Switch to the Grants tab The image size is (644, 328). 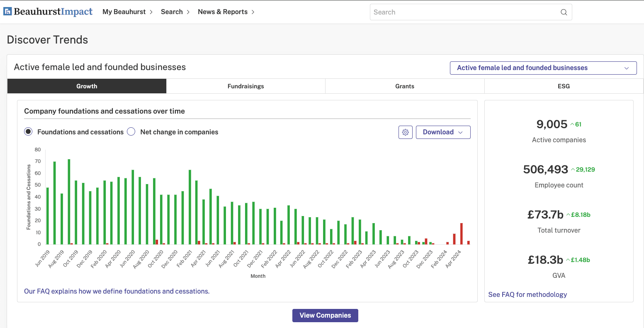coord(405,86)
